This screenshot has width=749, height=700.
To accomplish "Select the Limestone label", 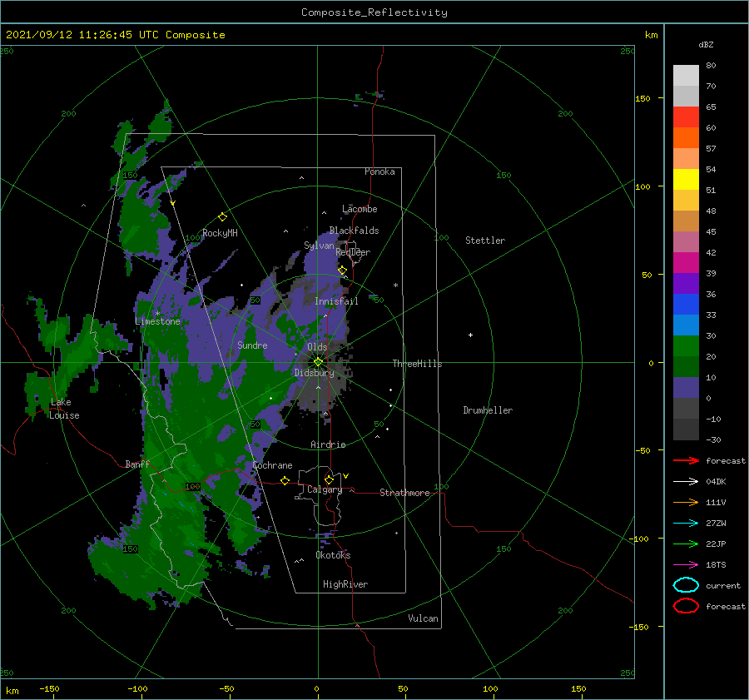I will tap(157, 321).
